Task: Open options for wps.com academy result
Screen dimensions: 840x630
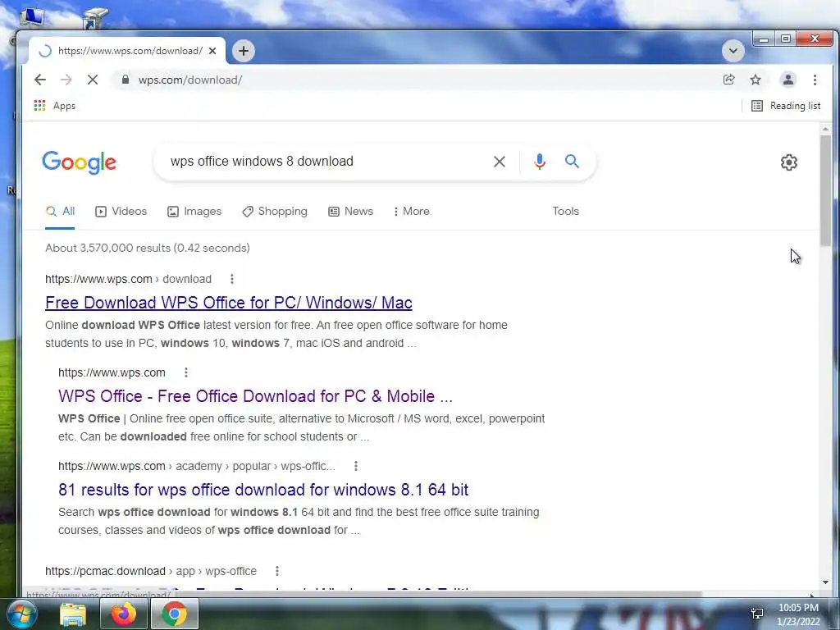Action: point(356,466)
